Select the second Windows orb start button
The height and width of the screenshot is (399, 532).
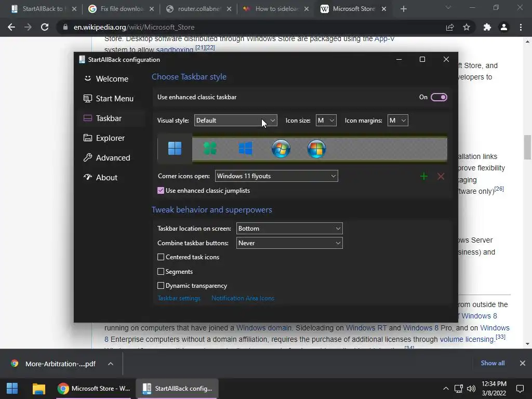(316, 149)
